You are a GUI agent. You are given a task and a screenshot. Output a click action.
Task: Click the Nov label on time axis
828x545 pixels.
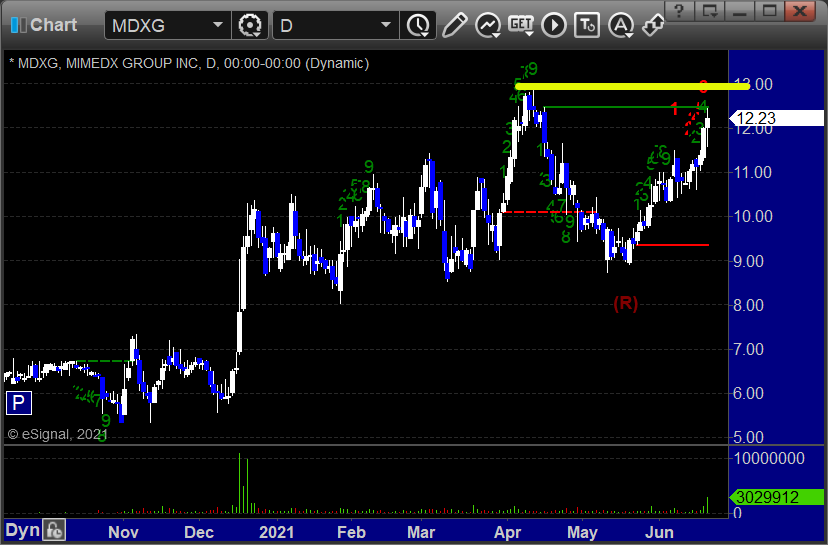123,532
